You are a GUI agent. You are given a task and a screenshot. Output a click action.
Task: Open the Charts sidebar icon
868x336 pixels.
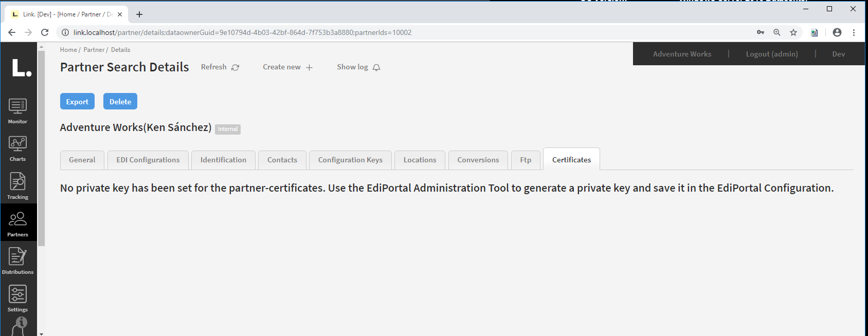(x=17, y=148)
